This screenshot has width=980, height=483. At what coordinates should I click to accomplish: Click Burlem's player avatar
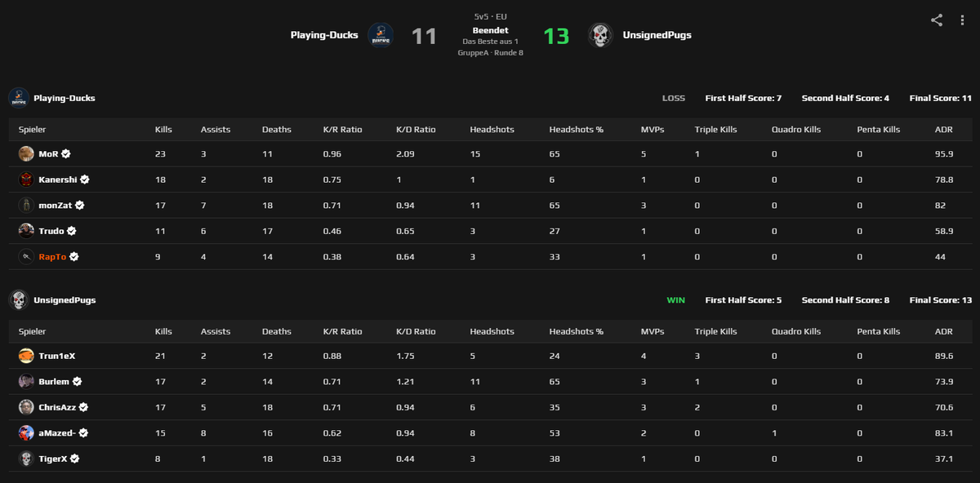(x=26, y=381)
